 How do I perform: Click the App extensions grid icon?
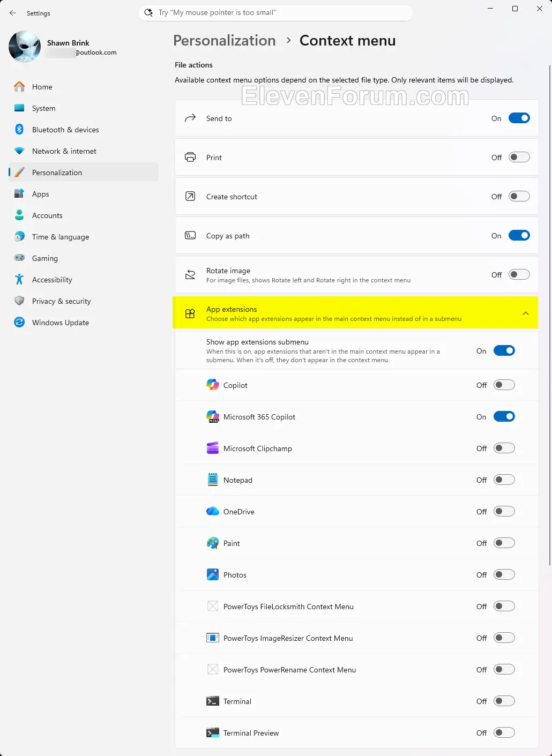tap(190, 313)
